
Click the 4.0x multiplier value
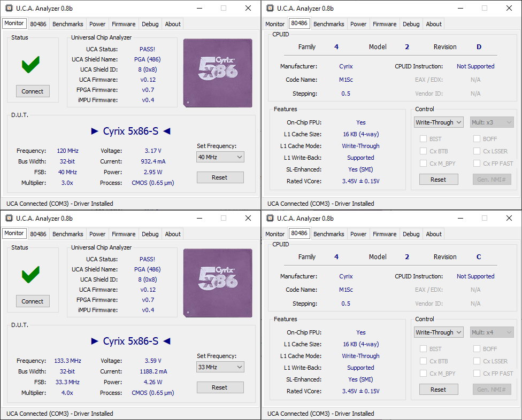tap(67, 392)
